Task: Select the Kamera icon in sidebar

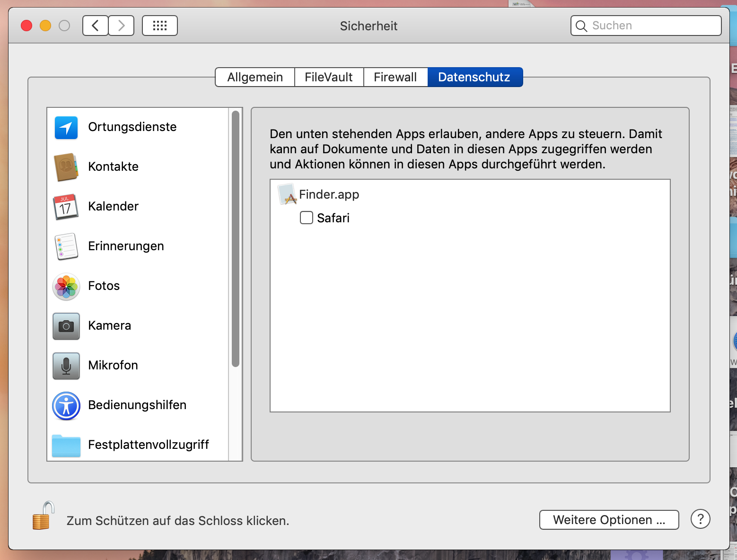Action: coord(66,326)
